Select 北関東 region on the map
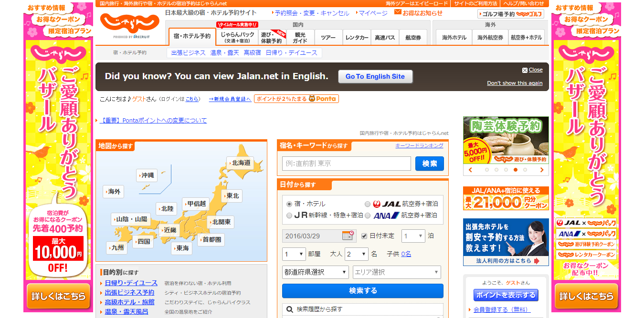 click(221, 222)
